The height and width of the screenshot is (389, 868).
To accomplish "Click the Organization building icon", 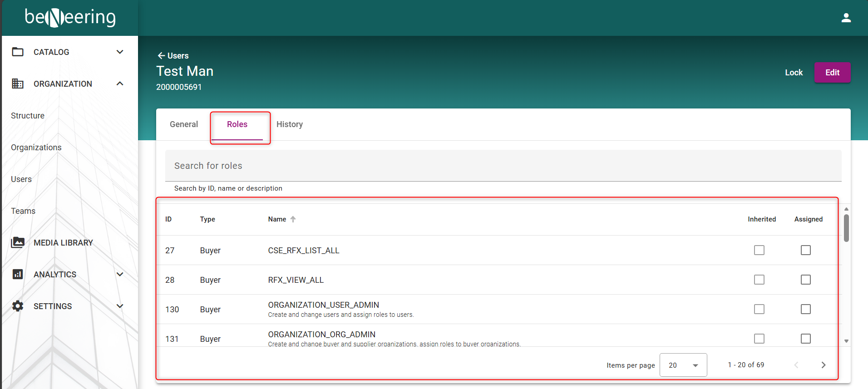I will 18,84.
